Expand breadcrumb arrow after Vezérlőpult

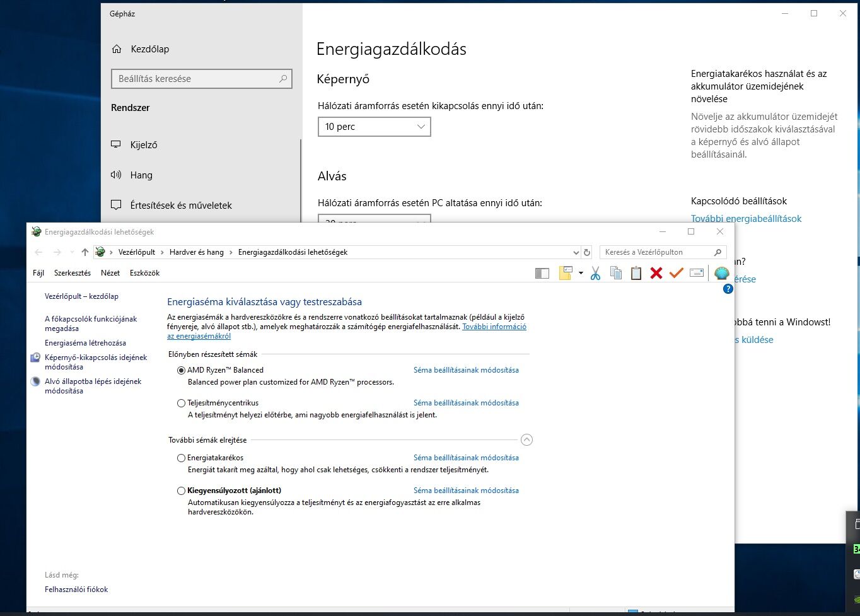click(x=162, y=252)
